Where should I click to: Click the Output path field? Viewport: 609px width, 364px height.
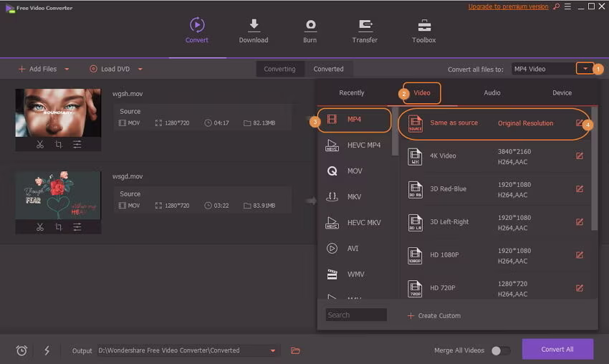[x=188, y=350]
